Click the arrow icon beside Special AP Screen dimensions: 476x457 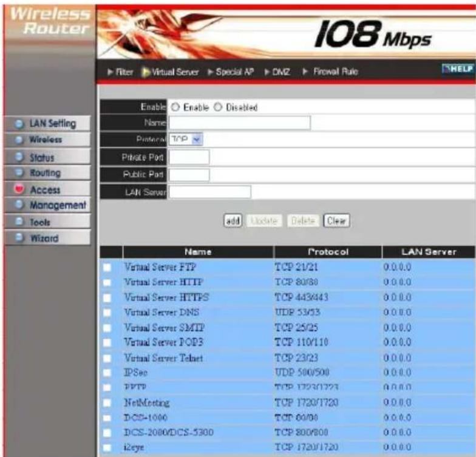pos(210,72)
